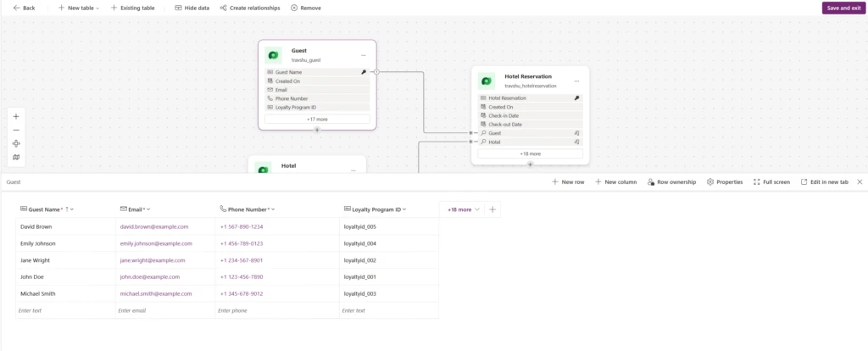The image size is (868, 351).
Task: Close the Guest data panel
Action: click(x=860, y=181)
